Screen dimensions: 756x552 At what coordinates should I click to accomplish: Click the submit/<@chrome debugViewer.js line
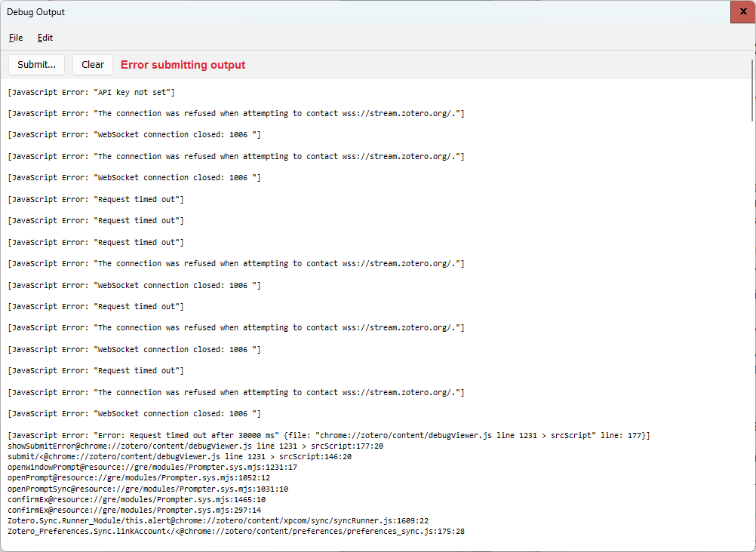coord(180,456)
